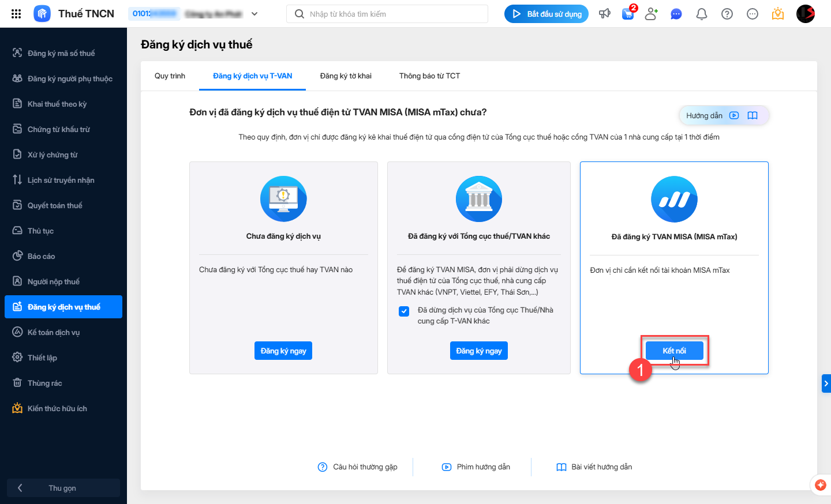
Task: Open Đăng ký người phụ thuộc menu
Action: pyautogui.click(x=63, y=78)
